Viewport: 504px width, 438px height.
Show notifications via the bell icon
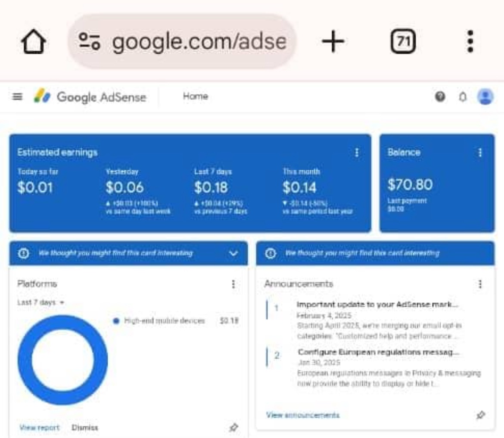click(463, 97)
